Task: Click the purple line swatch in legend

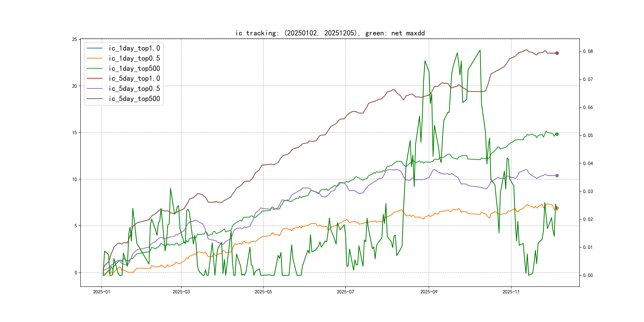Action: point(94,88)
